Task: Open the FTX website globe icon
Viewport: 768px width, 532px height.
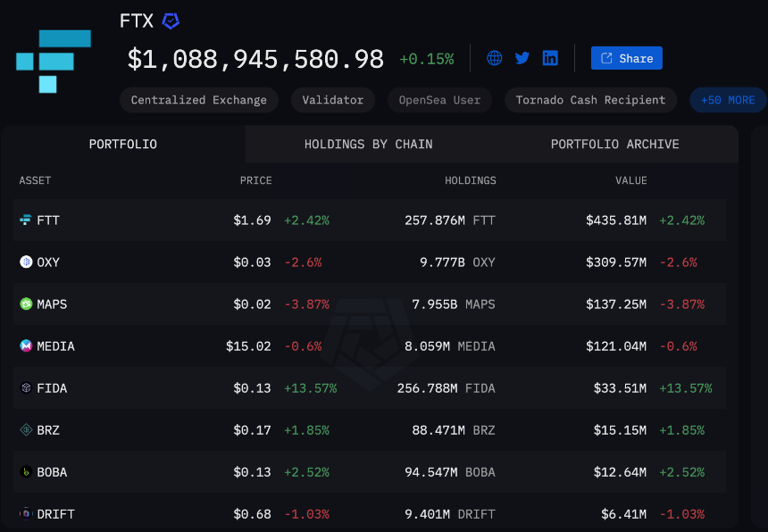Action: point(494,58)
